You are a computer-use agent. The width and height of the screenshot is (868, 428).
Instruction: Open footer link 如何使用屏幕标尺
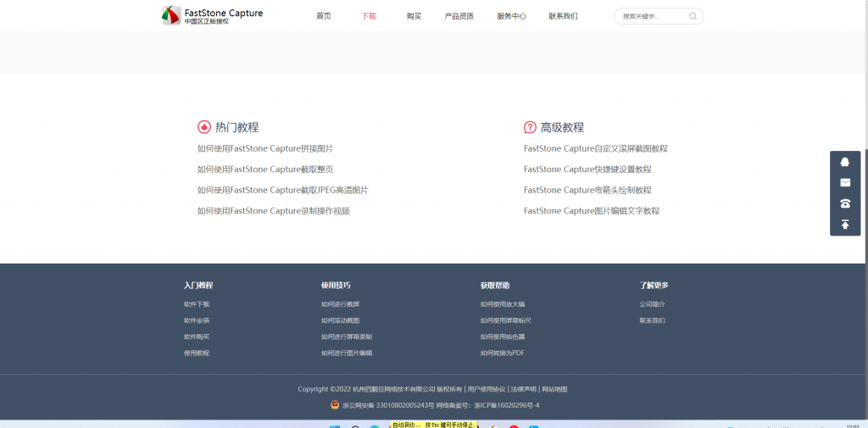click(x=506, y=320)
